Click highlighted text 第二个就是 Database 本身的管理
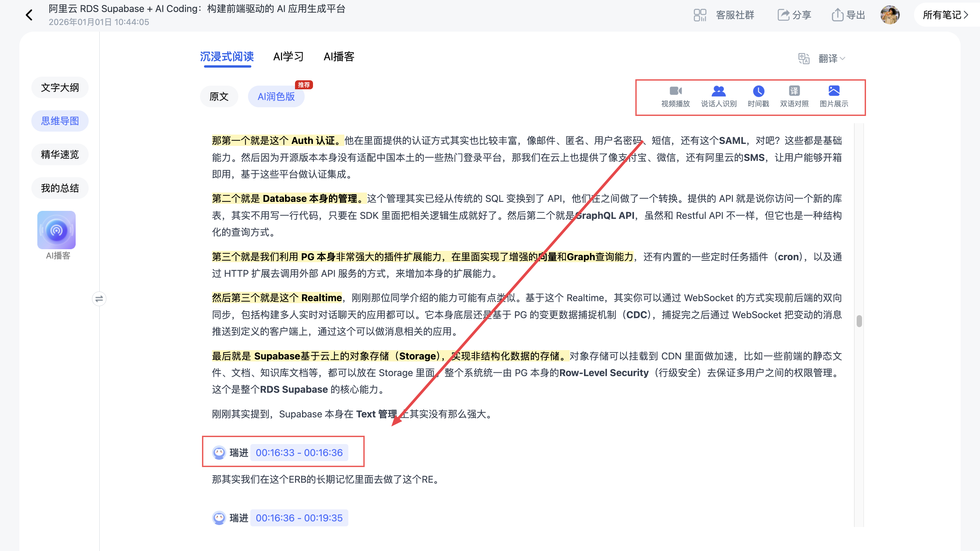 point(289,199)
